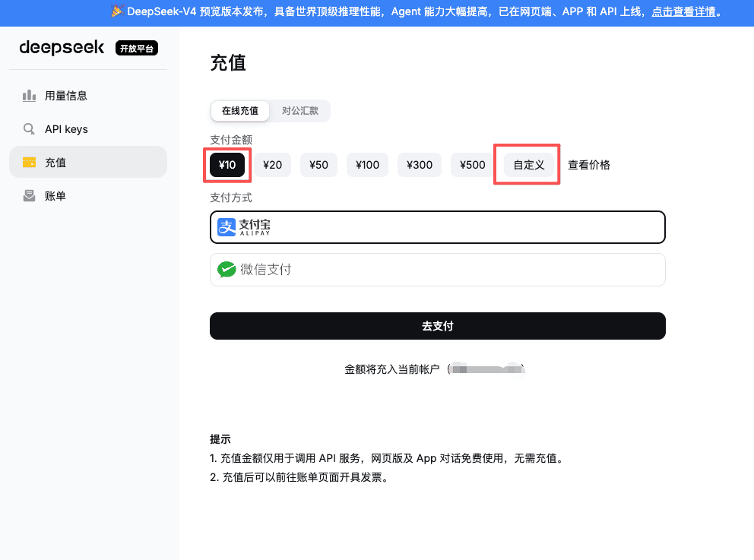
Task: Click the 金额将充入当前帐户 text
Action: (392, 369)
